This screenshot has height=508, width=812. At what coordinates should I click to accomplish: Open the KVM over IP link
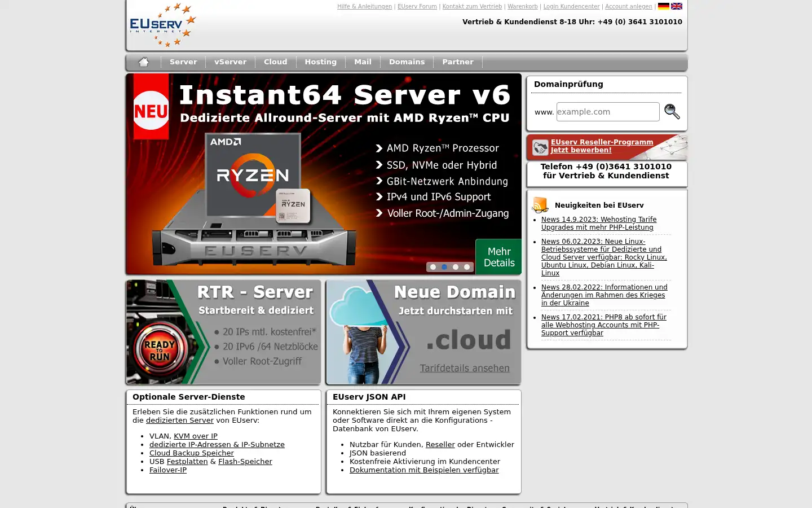[x=196, y=436]
